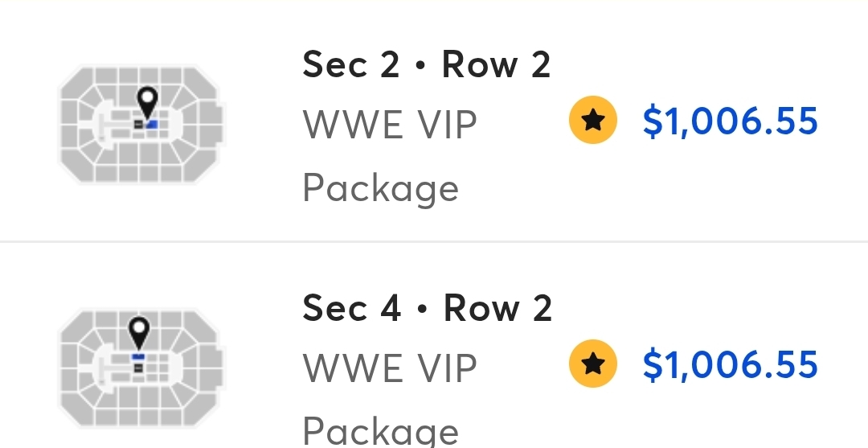Image resolution: width=868 pixels, height=448 pixels.
Task: Select the $1,006.55 price for Sec 4
Action: [x=730, y=364]
